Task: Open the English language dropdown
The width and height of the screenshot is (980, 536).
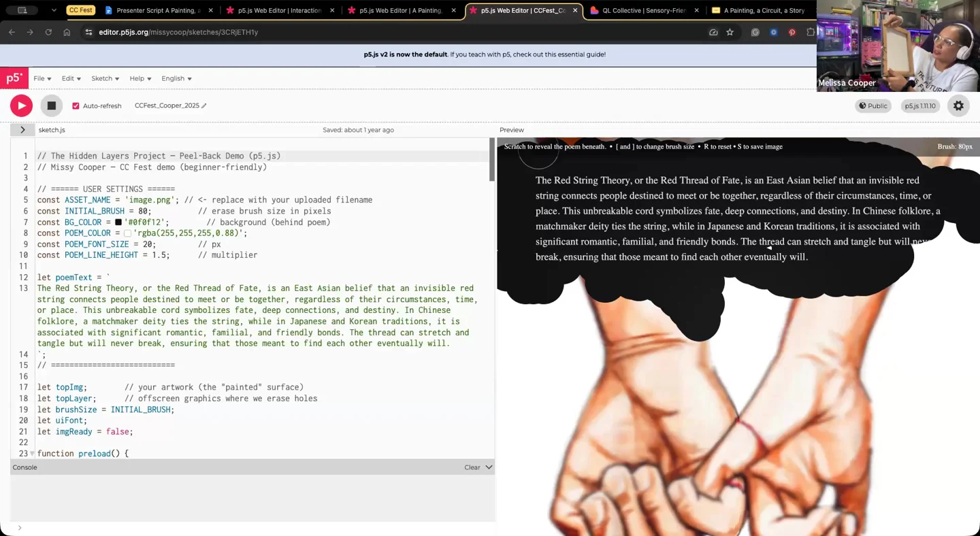Action: 176,78
